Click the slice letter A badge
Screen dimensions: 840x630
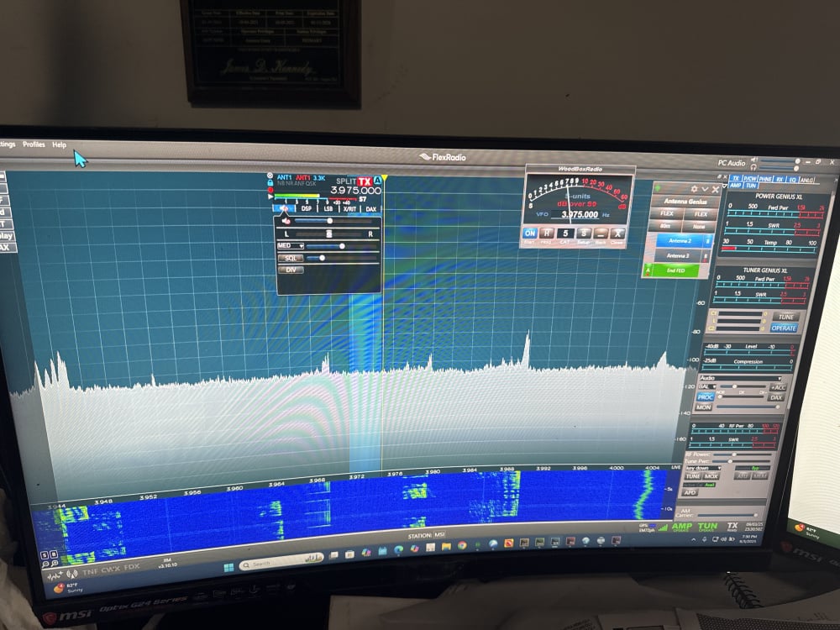tap(378, 181)
